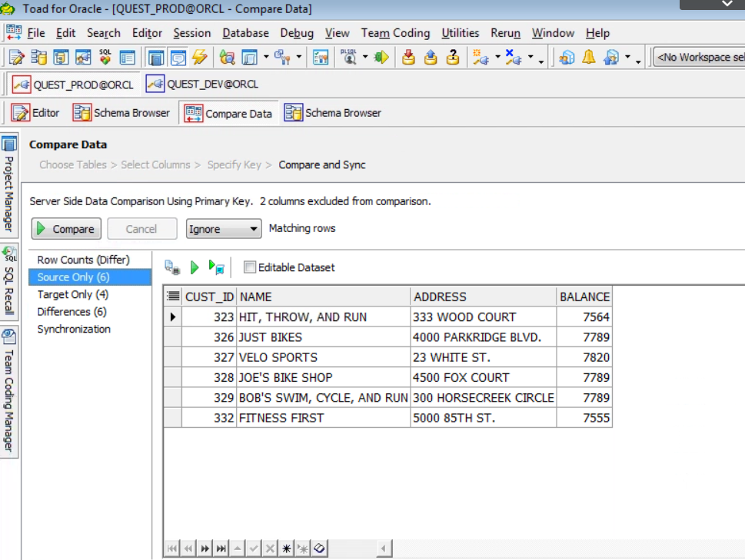The image size is (745, 560).
Task: Click the end connection plug icon
Action: coord(513,58)
